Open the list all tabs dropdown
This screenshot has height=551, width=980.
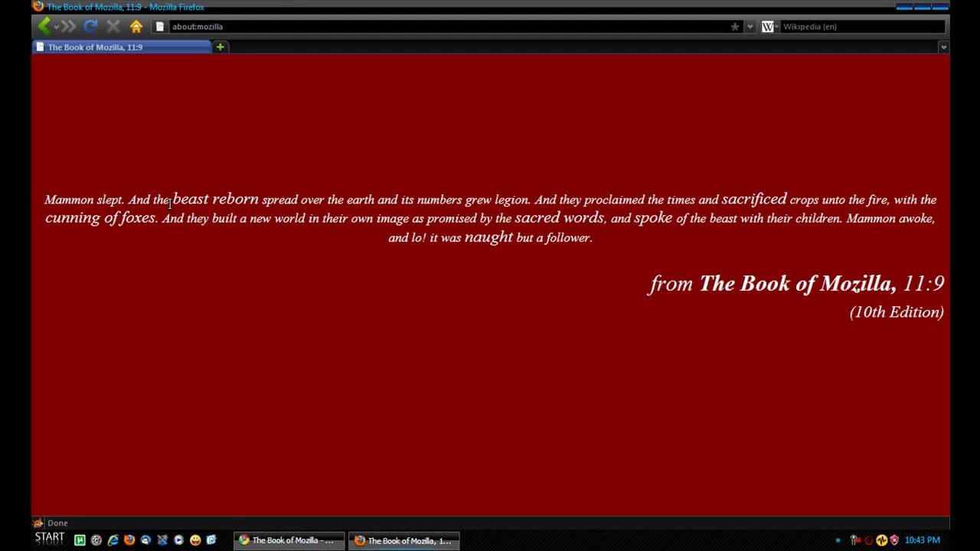click(x=943, y=47)
